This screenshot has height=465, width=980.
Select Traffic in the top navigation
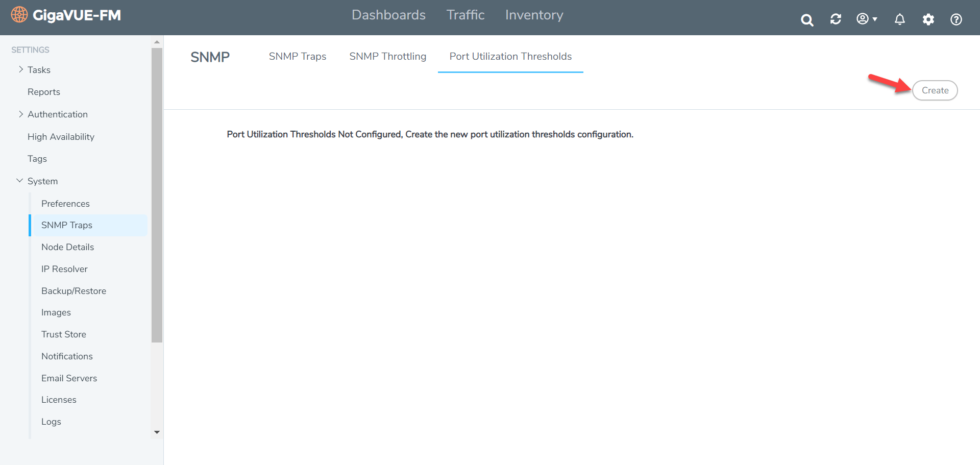click(465, 15)
